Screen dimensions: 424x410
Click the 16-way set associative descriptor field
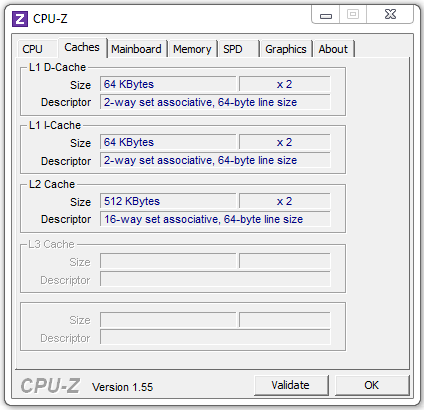(x=215, y=219)
